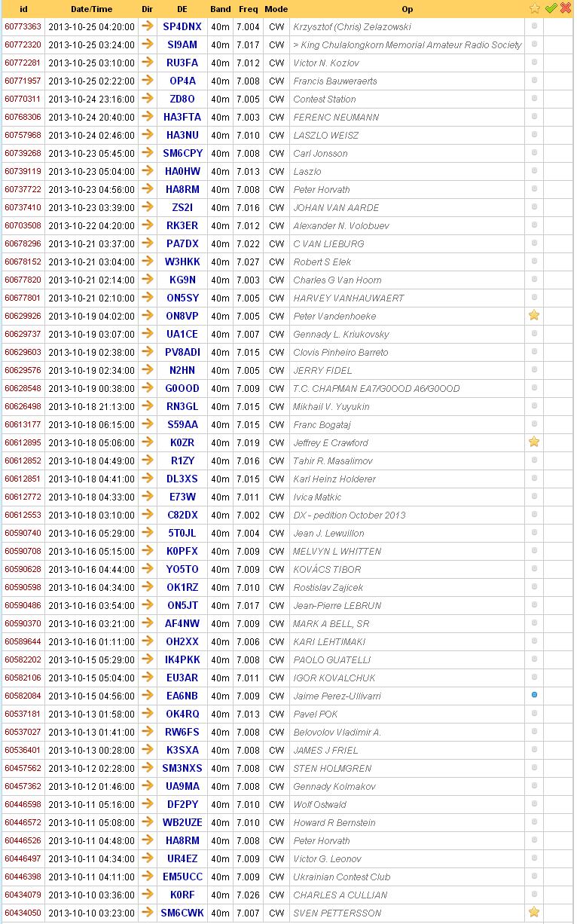Click operator name Krzysztof (Chris) Zelazowski
Viewport: 577px width, 924px height.
(x=353, y=26)
